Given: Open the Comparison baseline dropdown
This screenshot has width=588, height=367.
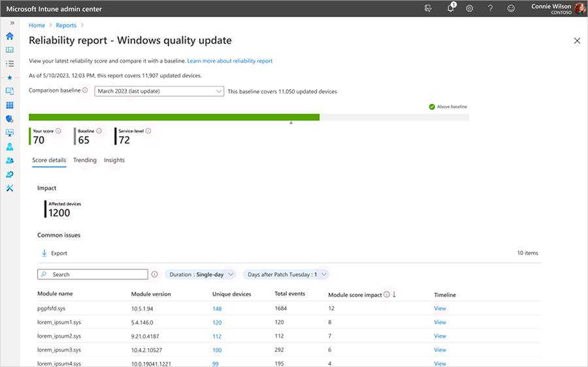Looking at the screenshot, I should click(x=159, y=92).
